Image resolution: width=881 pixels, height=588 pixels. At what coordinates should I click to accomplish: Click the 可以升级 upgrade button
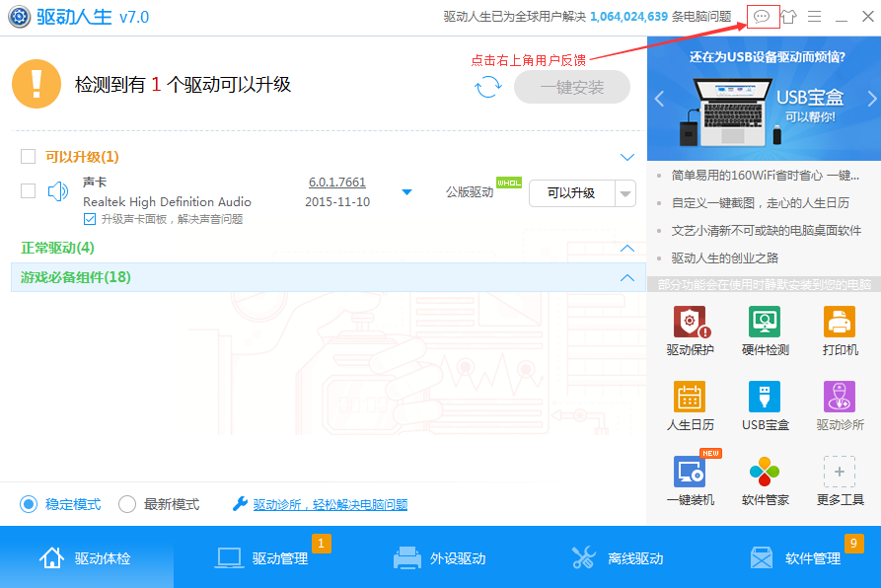click(x=571, y=193)
